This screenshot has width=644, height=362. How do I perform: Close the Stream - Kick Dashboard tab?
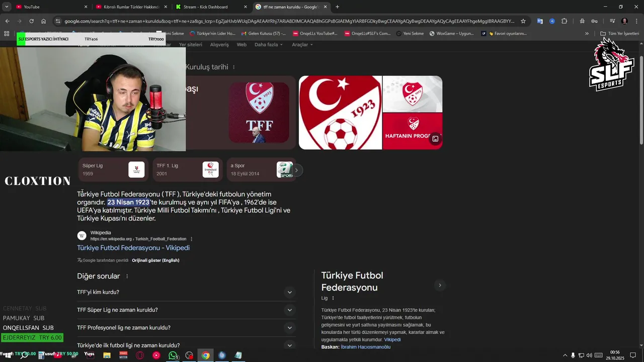246,7
